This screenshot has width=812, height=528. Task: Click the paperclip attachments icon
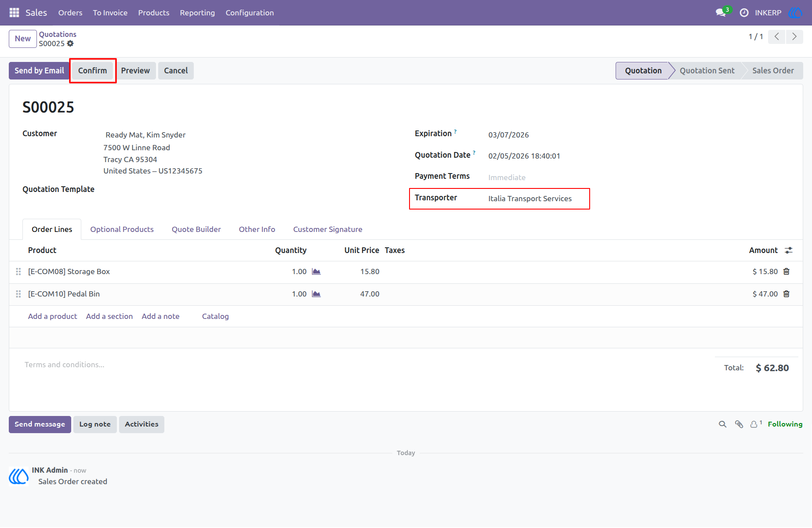[x=739, y=424]
